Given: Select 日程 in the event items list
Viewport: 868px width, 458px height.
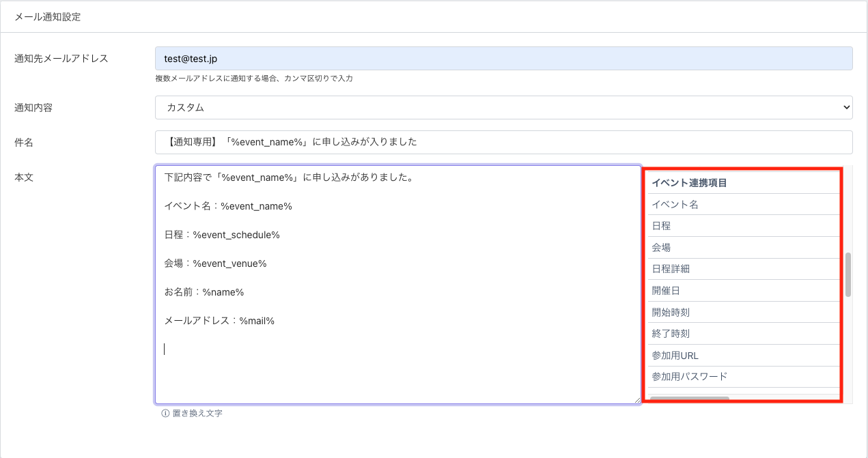Looking at the screenshot, I should point(661,226).
